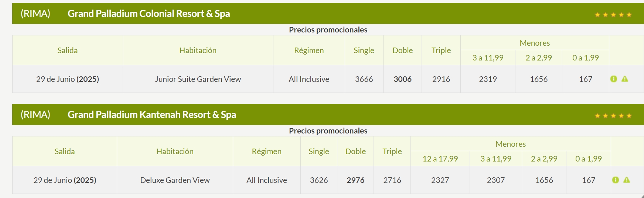Click info icon in Kantenah Resort row
The height and width of the screenshot is (198, 644).
[x=615, y=180]
